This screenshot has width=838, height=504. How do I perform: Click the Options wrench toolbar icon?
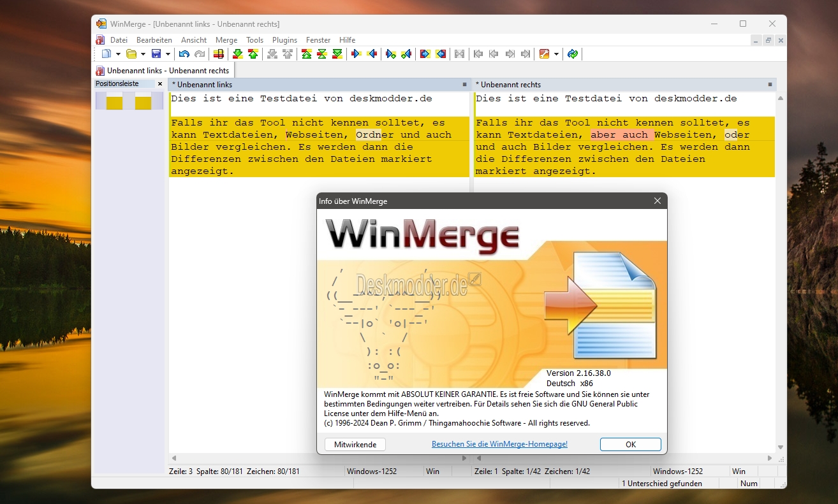click(x=545, y=54)
